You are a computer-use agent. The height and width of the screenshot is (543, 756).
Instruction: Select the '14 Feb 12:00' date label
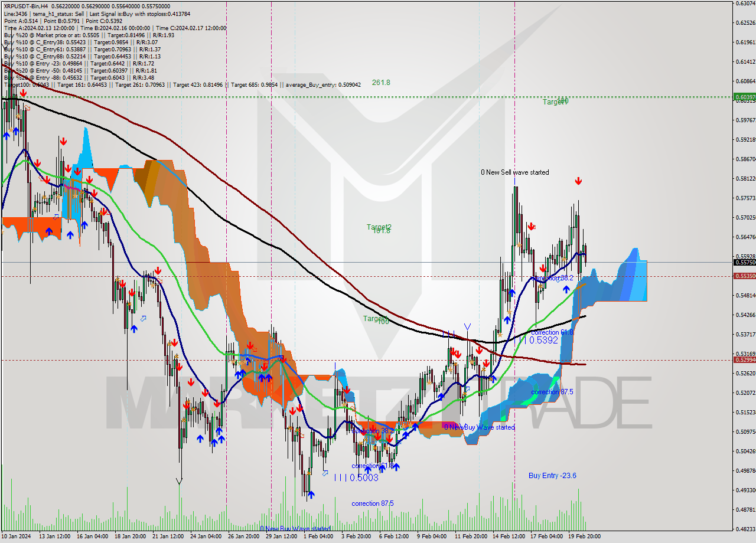tap(509, 537)
